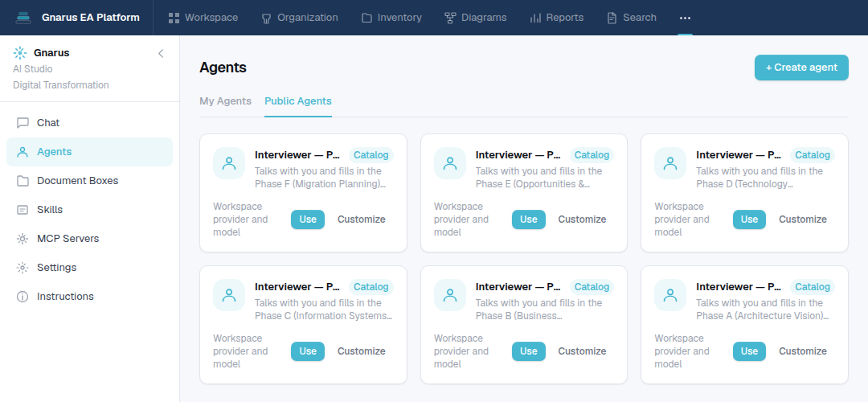The height and width of the screenshot is (402, 868).
Task: Open the Workspace menu
Action: point(203,18)
